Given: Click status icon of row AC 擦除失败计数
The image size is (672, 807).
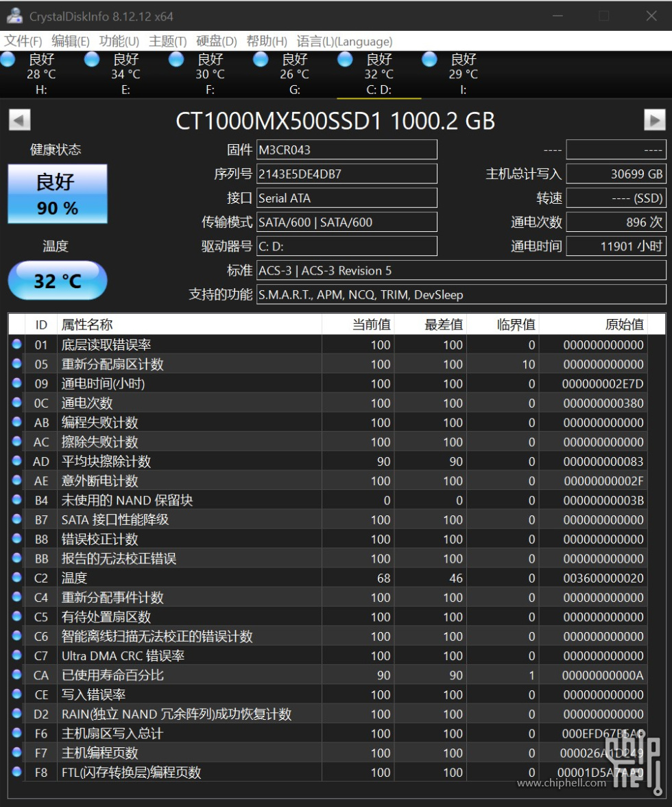Looking at the screenshot, I should pos(17,441).
